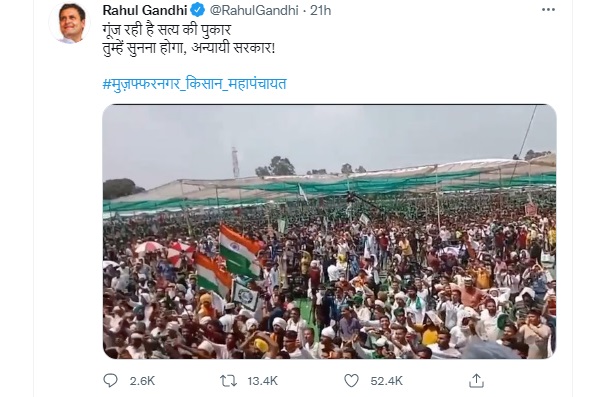Image resolution: width=593 pixels, height=397 pixels.
Task: Open the three-dot more options menu
Action: pos(548,10)
